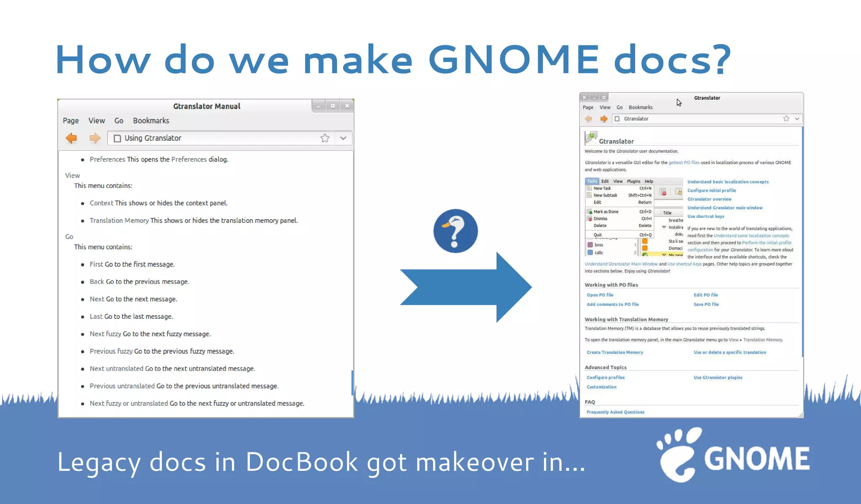Image resolution: width=861 pixels, height=504 pixels.
Task: Open 'gettext PO files' link
Action: click(684, 163)
